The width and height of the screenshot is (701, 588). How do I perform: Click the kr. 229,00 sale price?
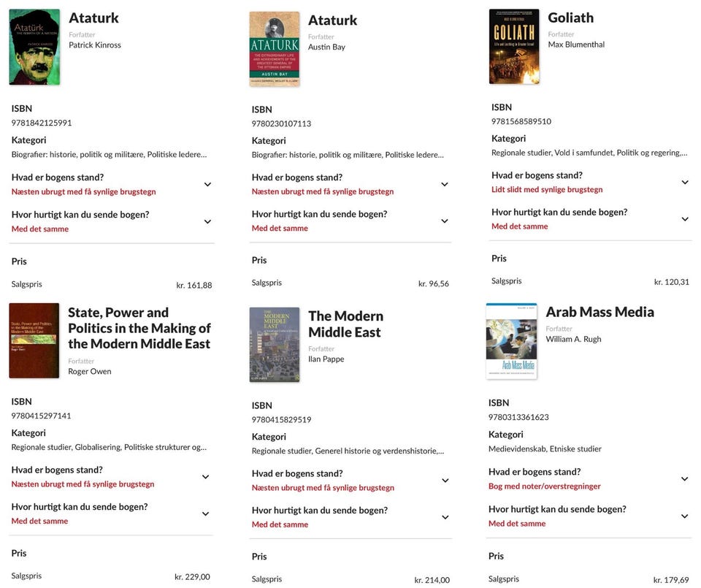click(192, 577)
